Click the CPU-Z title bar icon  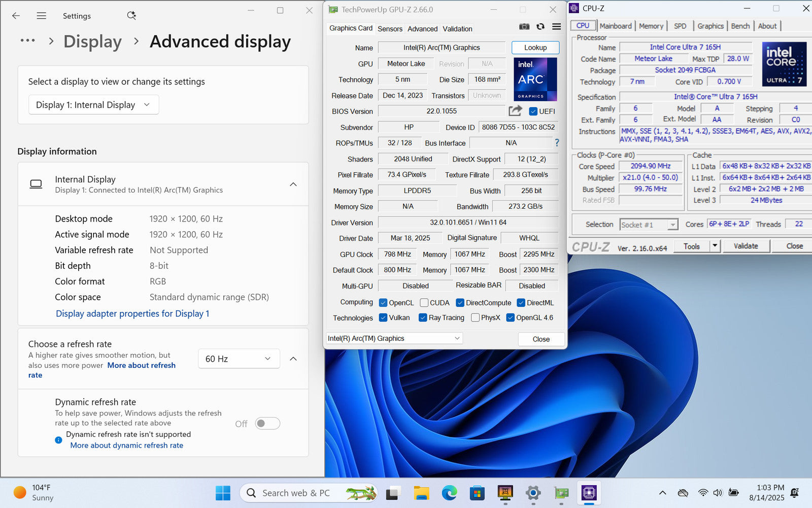tap(574, 8)
